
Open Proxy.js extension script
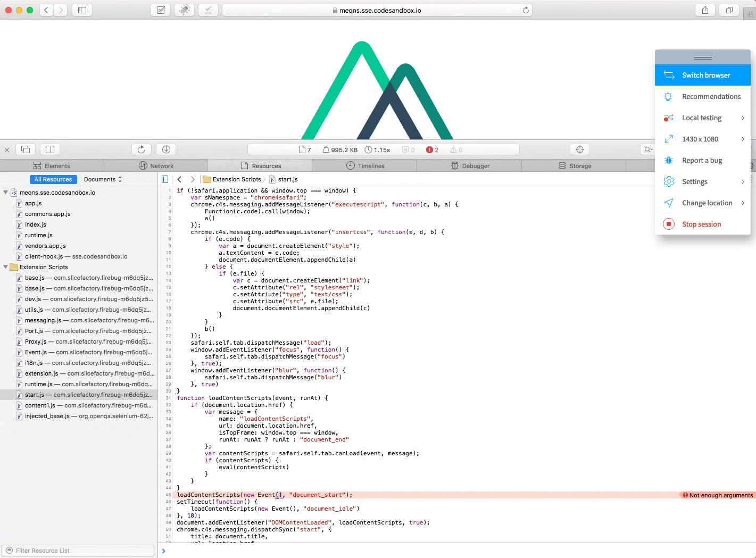click(79, 342)
